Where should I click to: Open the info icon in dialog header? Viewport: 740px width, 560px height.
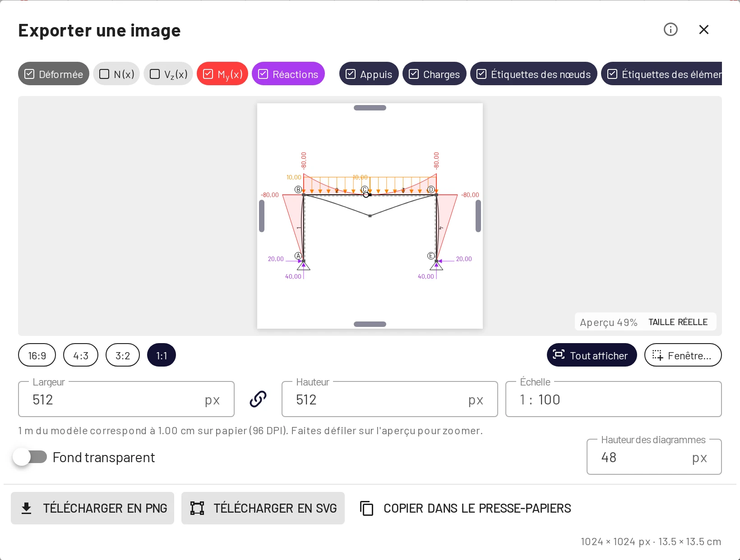(671, 29)
